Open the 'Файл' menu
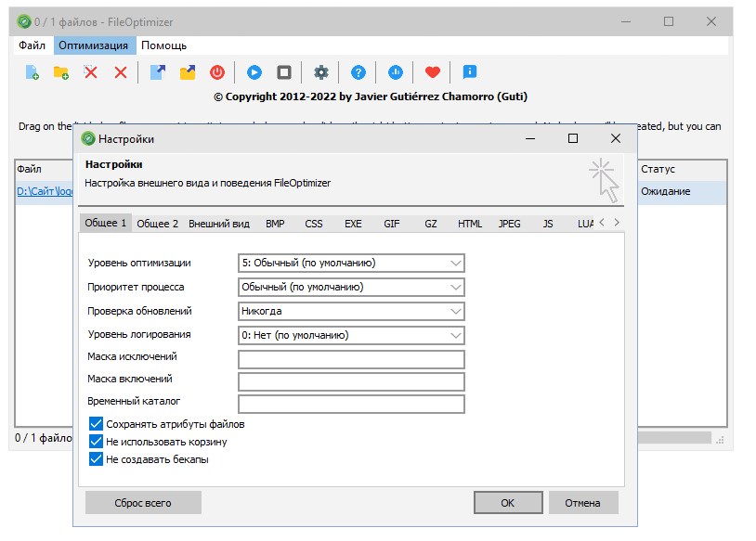Viewport: 756px width, 541px height. point(32,45)
